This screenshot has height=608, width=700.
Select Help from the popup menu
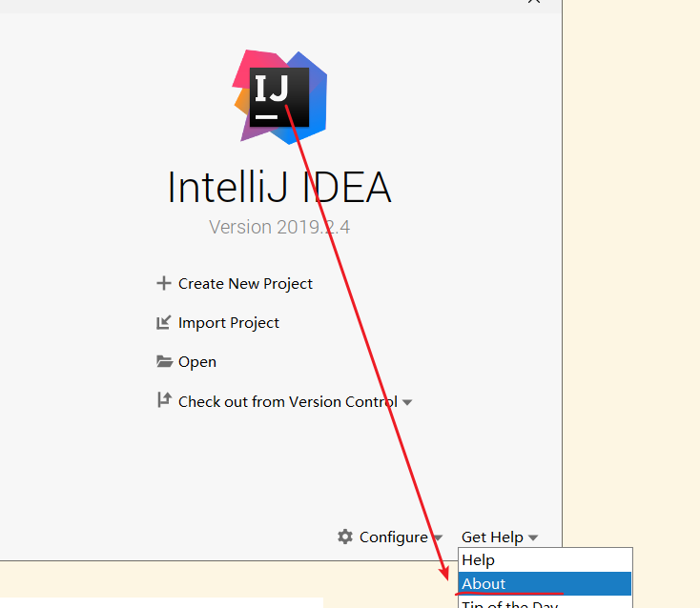pyautogui.click(x=545, y=559)
